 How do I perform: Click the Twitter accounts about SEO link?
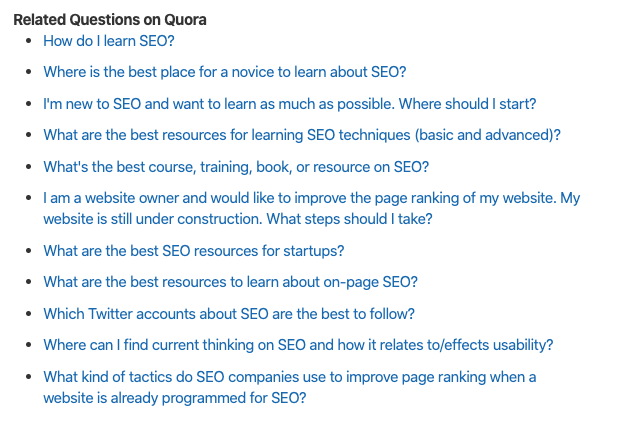click(229, 314)
